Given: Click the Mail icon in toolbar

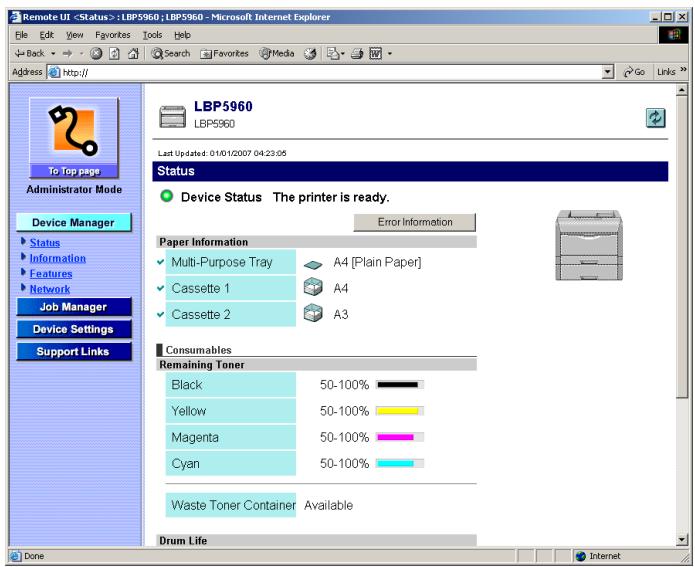Looking at the screenshot, I should coord(332,54).
